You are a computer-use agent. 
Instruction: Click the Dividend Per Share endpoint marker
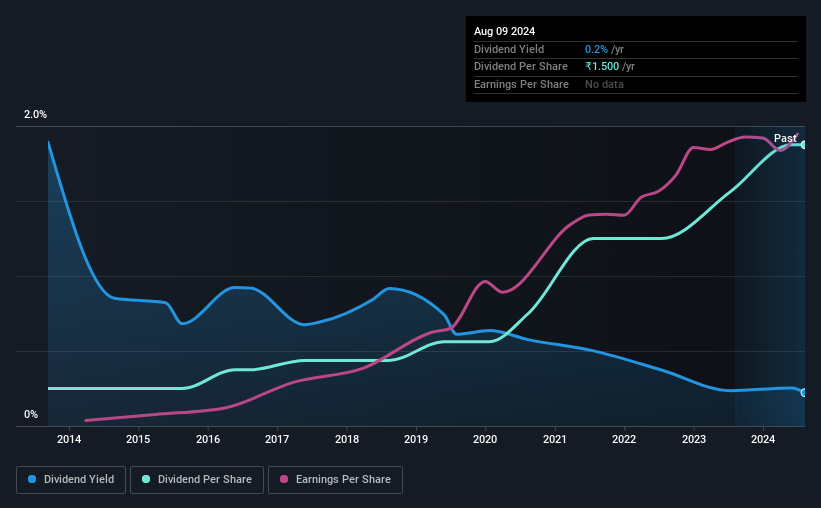coord(804,145)
